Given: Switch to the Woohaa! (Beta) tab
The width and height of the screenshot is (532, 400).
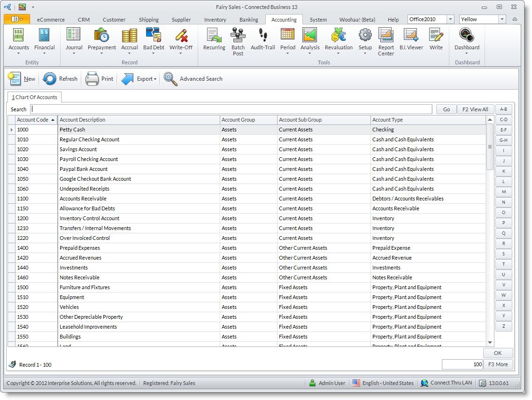Looking at the screenshot, I should point(357,20).
